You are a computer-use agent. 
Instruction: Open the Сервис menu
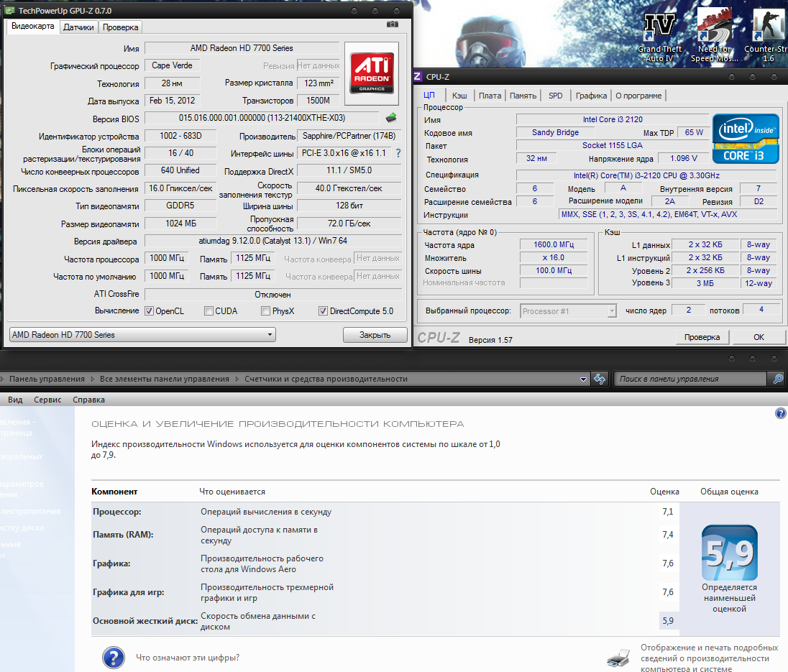click(x=47, y=400)
